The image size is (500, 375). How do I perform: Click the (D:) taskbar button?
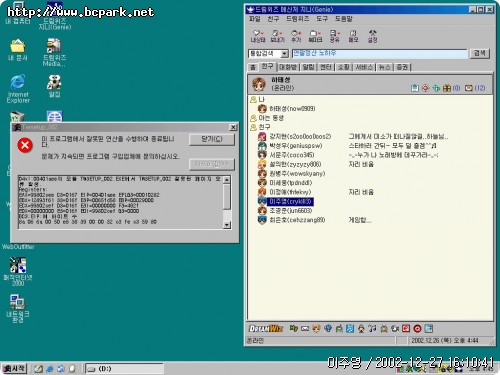124,369
